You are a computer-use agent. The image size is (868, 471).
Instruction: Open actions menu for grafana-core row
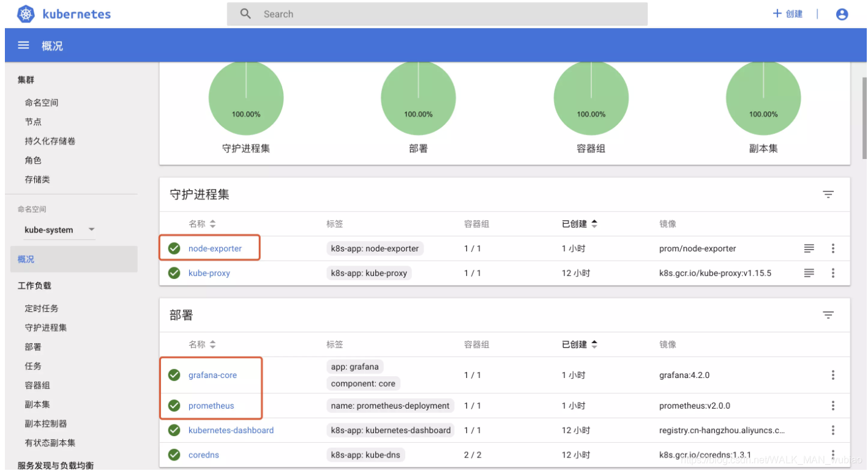point(832,375)
